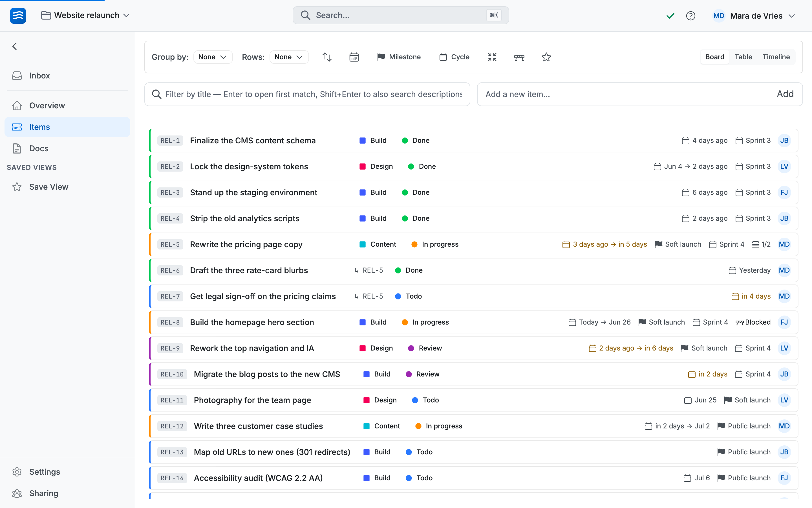
Task: Open the help question mark icon
Action: coord(690,16)
